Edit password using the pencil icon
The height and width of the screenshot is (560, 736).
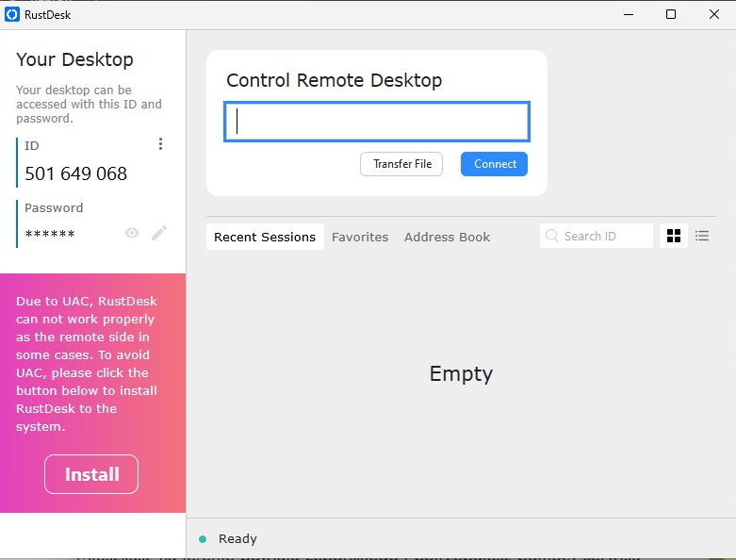(x=159, y=233)
